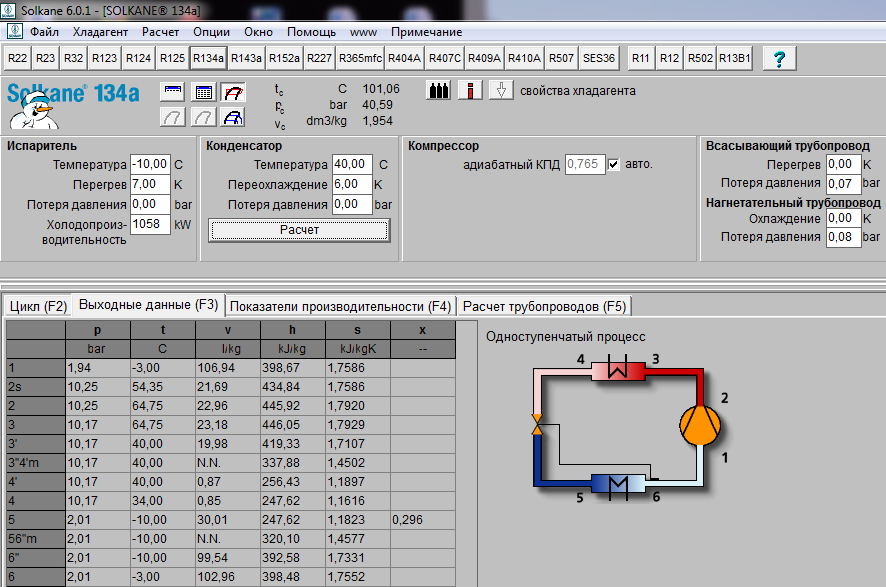Viewport: 886px width, 587px height.
Task: Click discharge line Потеря давления field 0,08
Action: (x=844, y=237)
